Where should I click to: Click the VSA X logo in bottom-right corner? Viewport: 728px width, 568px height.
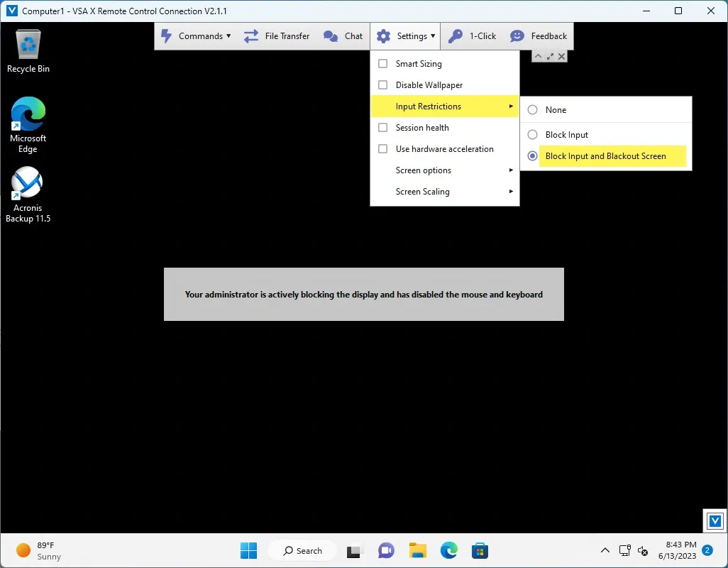[715, 520]
